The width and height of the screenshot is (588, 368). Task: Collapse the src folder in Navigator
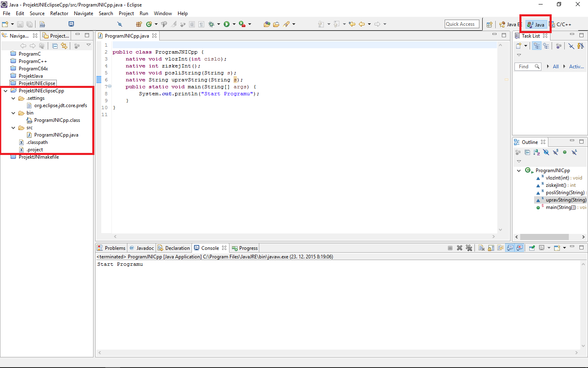[13, 127]
